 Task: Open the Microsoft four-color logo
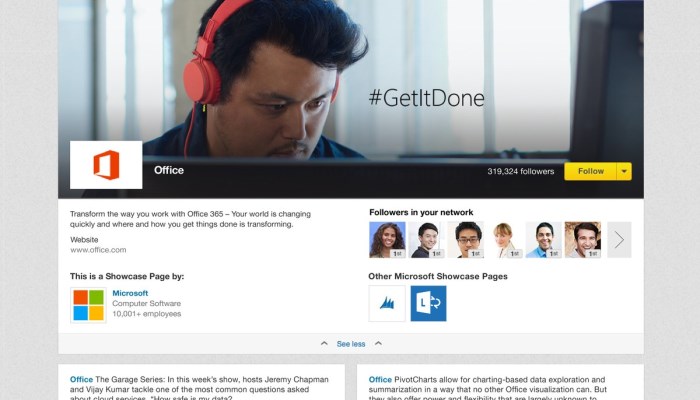(88, 304)
